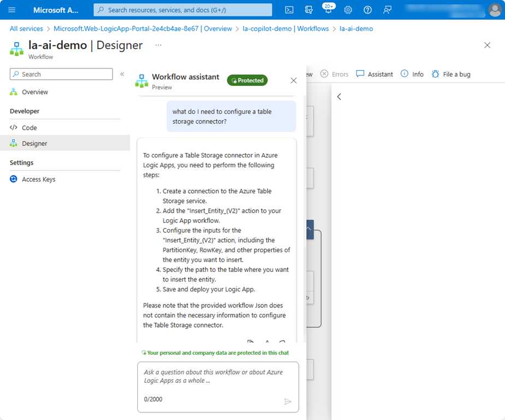Open Info from the designer toolbar
Image resolution: width=505 pixels, height=420 pixels.
(x=412, y=74)
